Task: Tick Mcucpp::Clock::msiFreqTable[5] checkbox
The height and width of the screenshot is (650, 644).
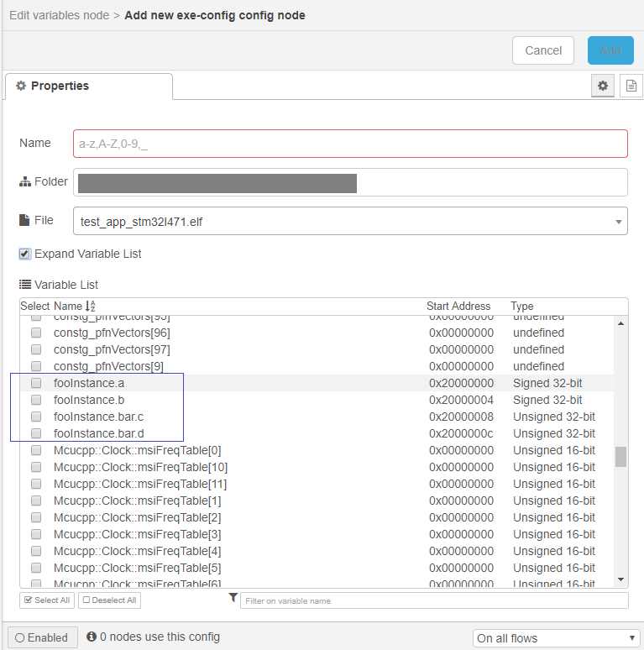Action: (36, 568)
